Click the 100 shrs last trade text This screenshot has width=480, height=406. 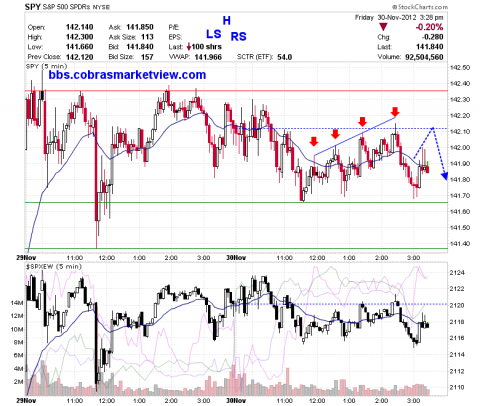207,47
